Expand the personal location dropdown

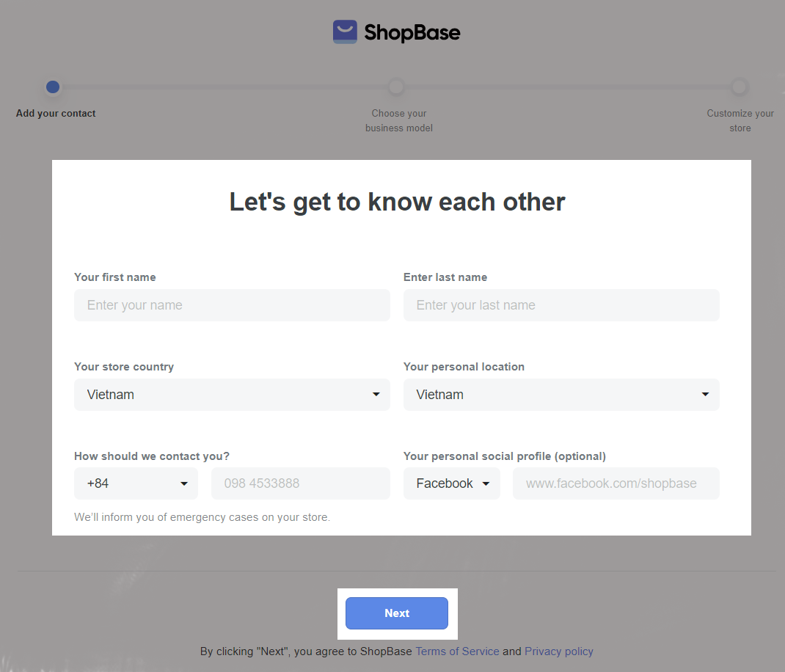pyautogui.click(x=561, y=395)
